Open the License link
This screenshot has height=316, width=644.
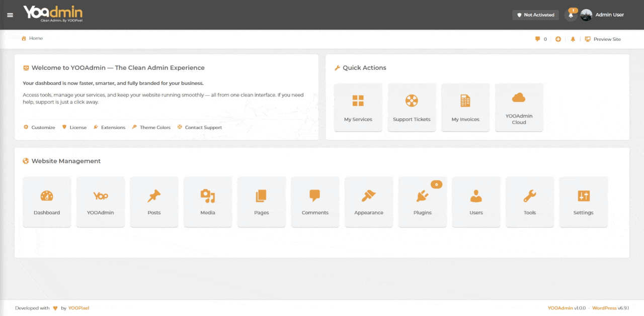(x=74, y=127)
